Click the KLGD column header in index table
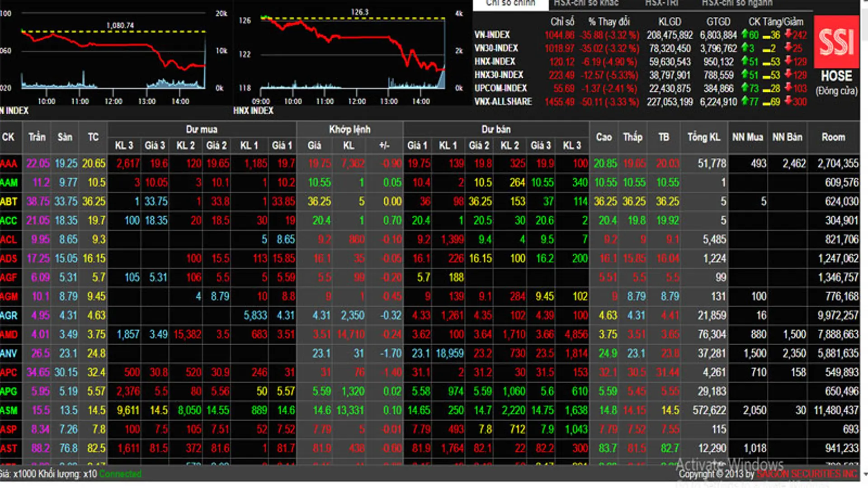The height and width of the screenshot is (488, 868). click(670, 22)
